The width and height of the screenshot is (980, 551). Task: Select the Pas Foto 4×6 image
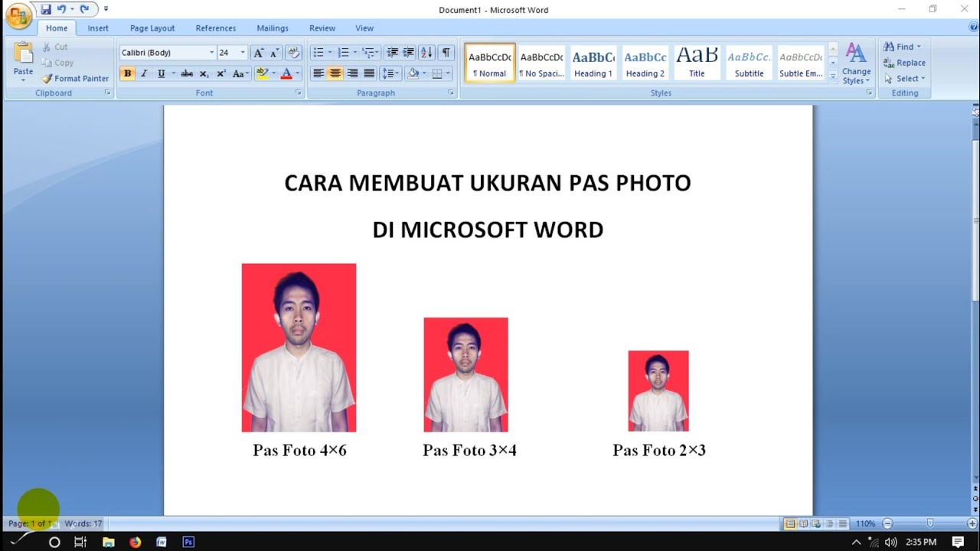299,347
